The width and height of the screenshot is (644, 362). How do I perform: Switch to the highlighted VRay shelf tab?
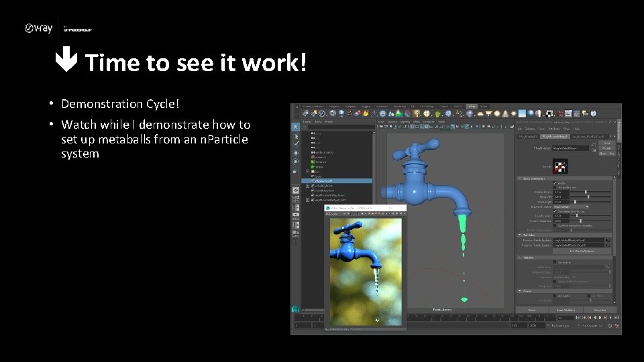pyautogui.click(x=472, y=107)
